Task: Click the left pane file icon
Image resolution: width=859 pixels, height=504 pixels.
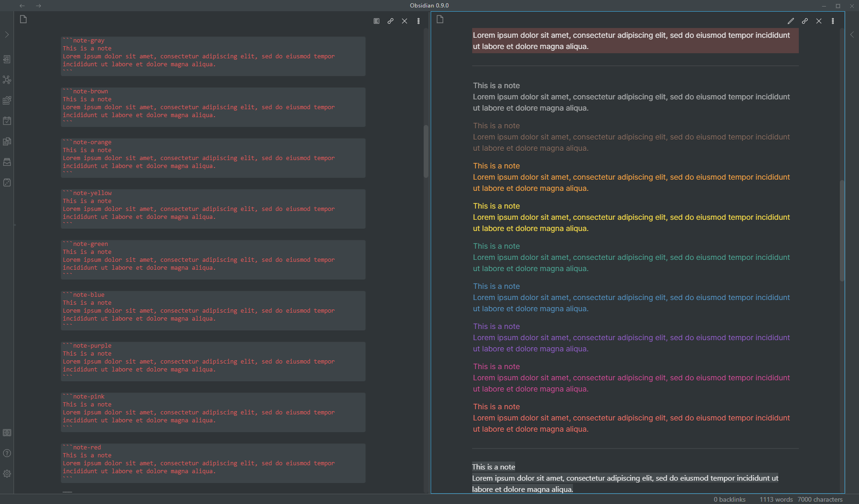Action: pyautogui.click(x=23, y=19)
